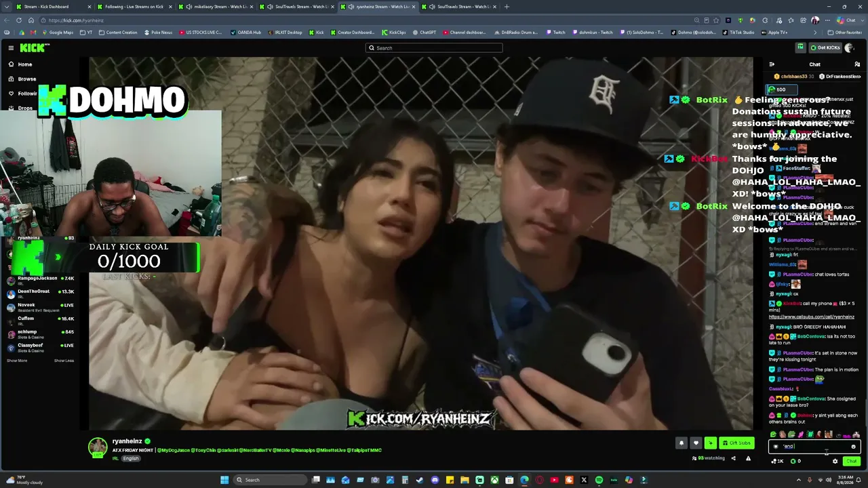Open the ChatGPT bookmark
Screen dimensions: 868x488
pos(424,33)
